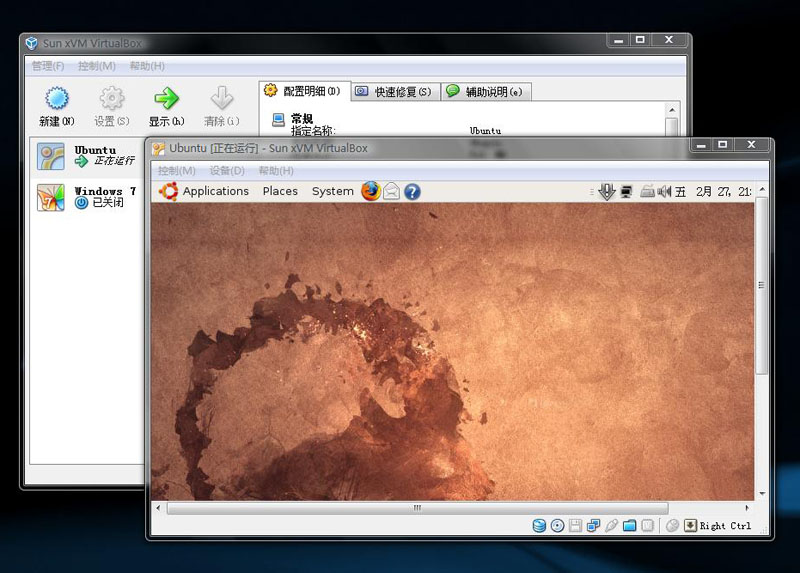This screenshot has width=800, height=573.
Task: Open the 帮助(H) menu in the manager window
Action: pyautogui.click(x=147, y=66)
